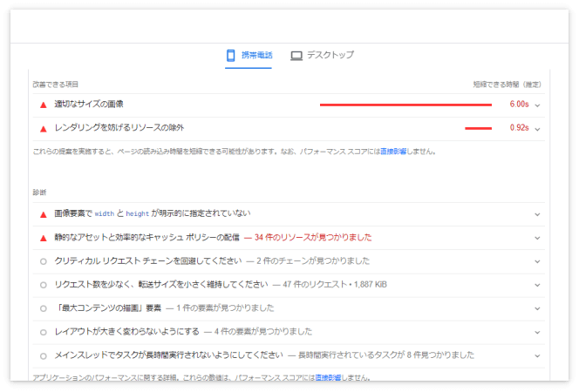This screenshot has width=579, height=392.
Task: Click 「最大コンテンツの描画」要素 title
Action: pyautogui.click(x=108, y=308)
